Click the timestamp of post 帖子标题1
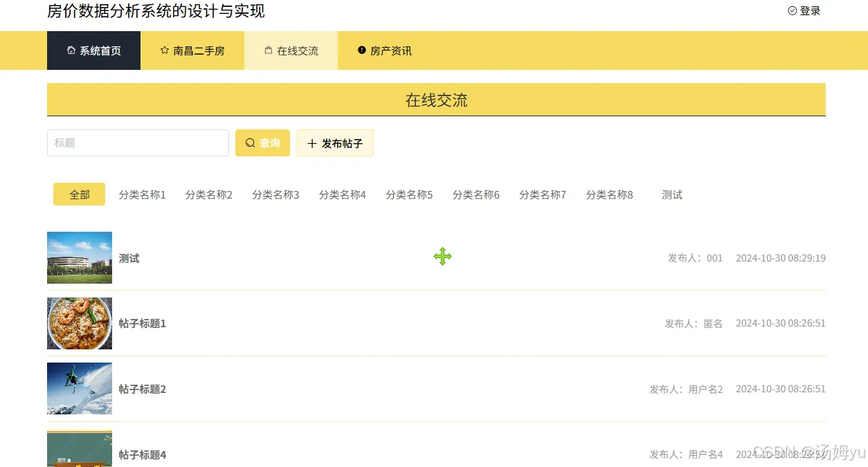The image size is (868, 467). (x=781, y=323)
